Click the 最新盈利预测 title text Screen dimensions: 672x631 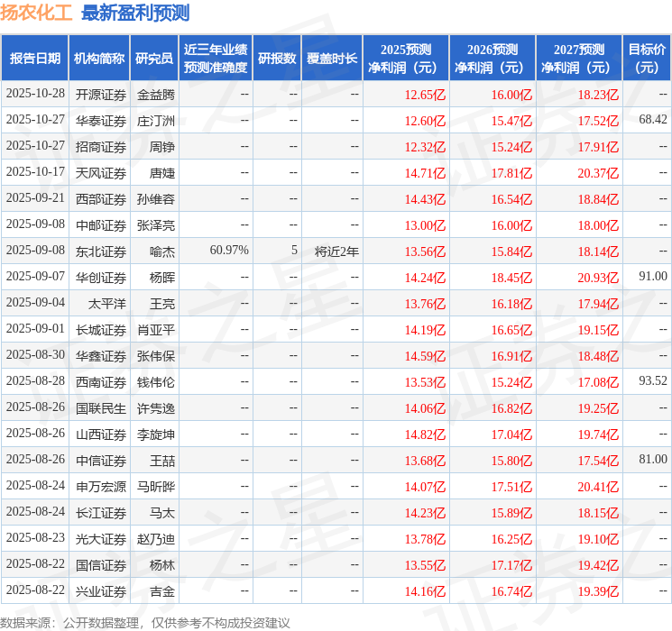click(x=135, y=13)
